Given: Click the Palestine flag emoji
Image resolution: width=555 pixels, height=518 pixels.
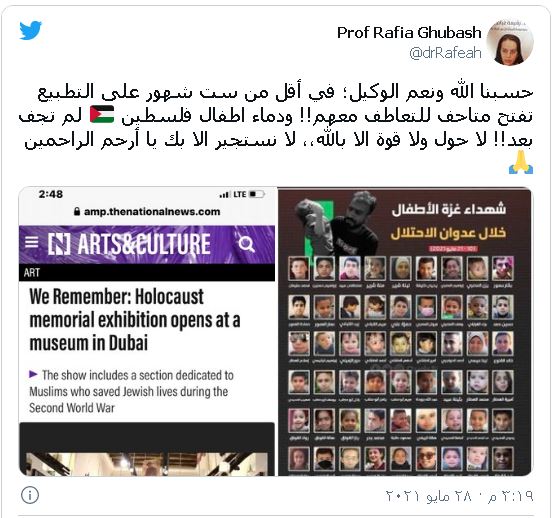Looking at the screenshot, I should [x=102, y=115].
